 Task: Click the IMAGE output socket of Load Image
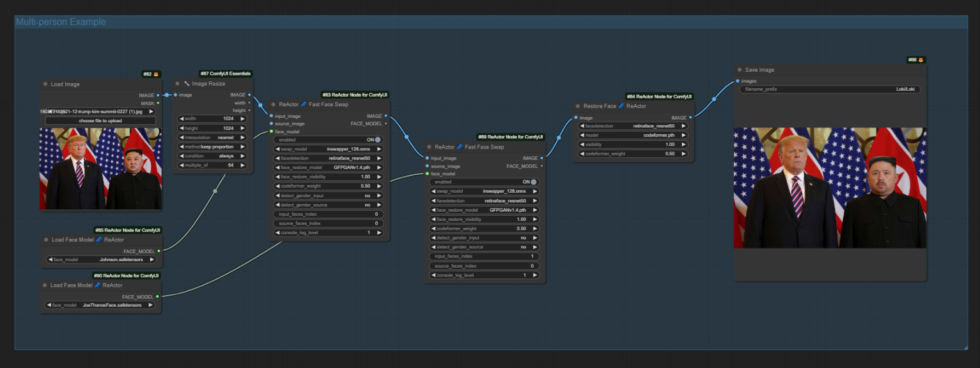click(x=158, y=95)
